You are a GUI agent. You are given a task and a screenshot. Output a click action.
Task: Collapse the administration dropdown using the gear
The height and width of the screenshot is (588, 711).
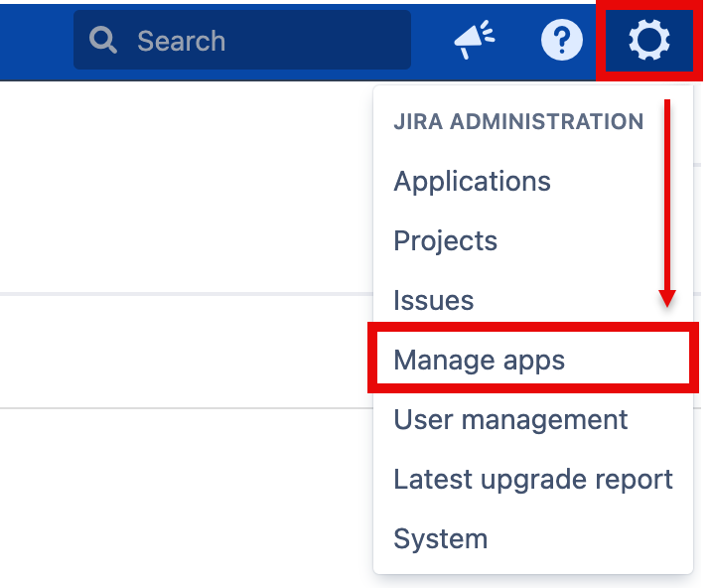(649, 41)
